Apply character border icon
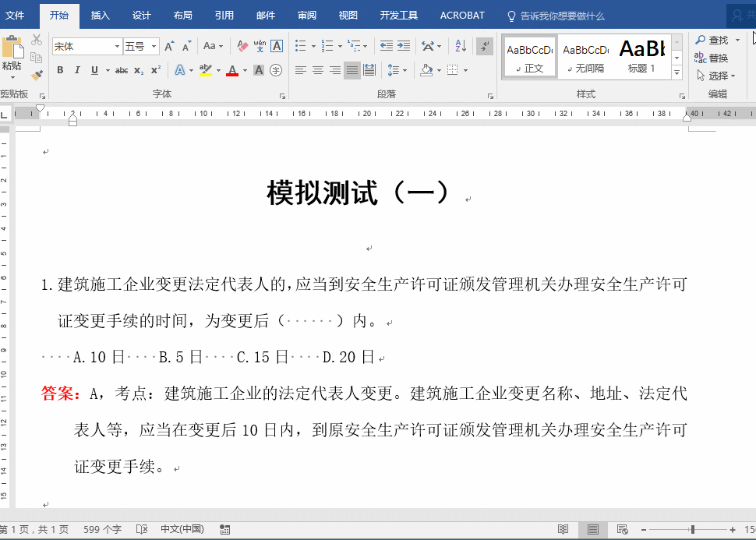756x540 pixels. pos(277,46)
